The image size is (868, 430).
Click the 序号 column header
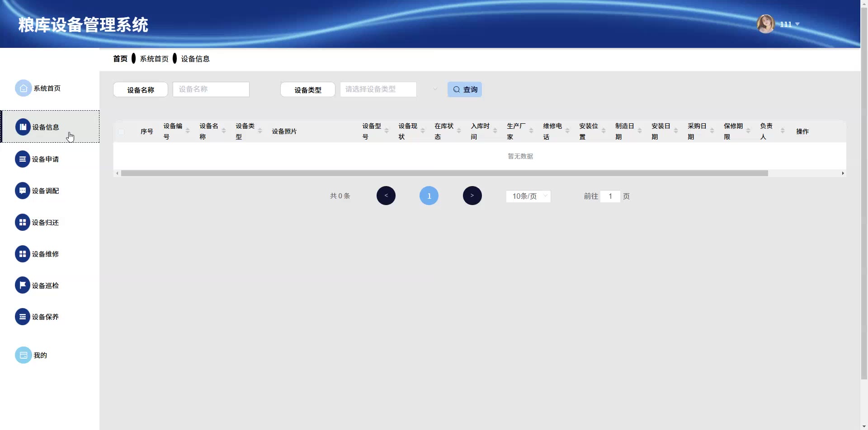click(147, 131)
